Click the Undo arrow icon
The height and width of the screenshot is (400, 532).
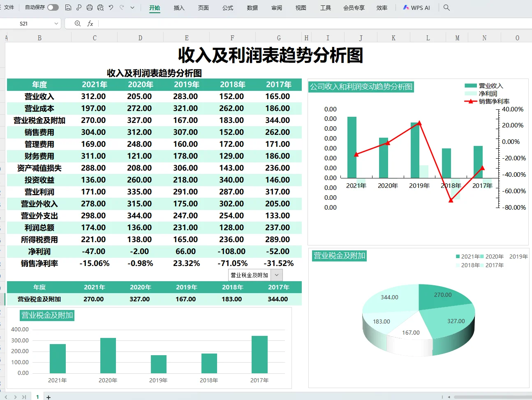[111, 7]
